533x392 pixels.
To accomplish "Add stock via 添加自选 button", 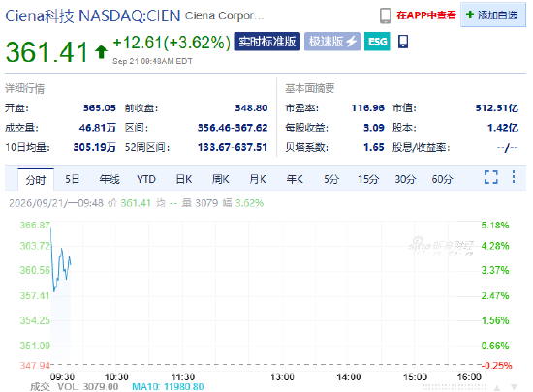I will coord(492,15).
